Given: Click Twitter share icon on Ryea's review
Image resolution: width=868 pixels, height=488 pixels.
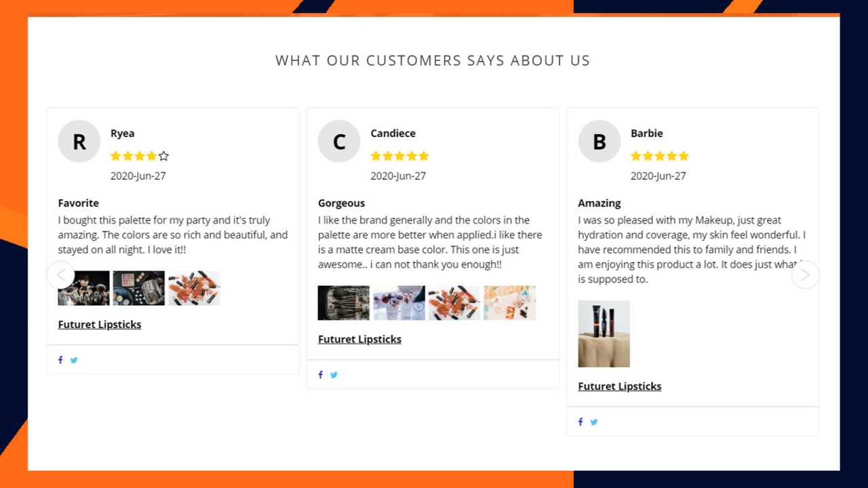Looking at the screenshot, I should [74, 360].
